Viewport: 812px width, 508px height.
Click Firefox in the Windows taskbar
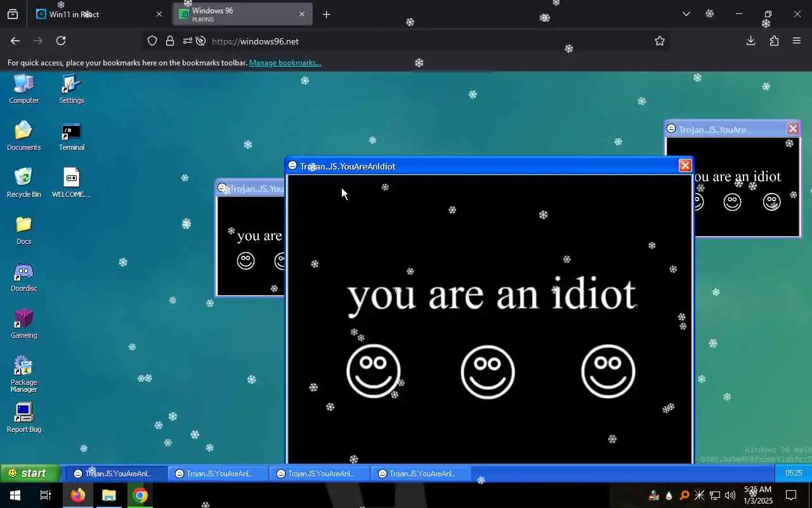[78, 495]
